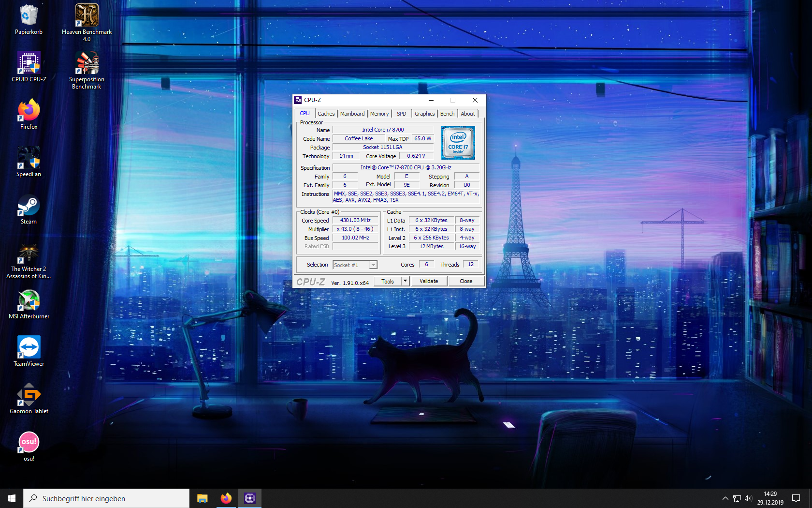Select the CPU tab
Viewport: 812px width, 508px height.
tap(304, 113)
